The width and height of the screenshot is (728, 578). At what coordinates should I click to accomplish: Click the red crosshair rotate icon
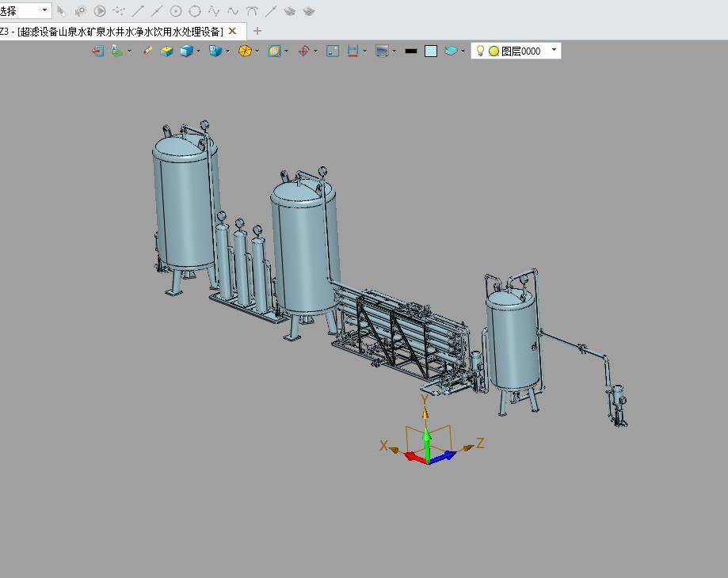(303, 51)
